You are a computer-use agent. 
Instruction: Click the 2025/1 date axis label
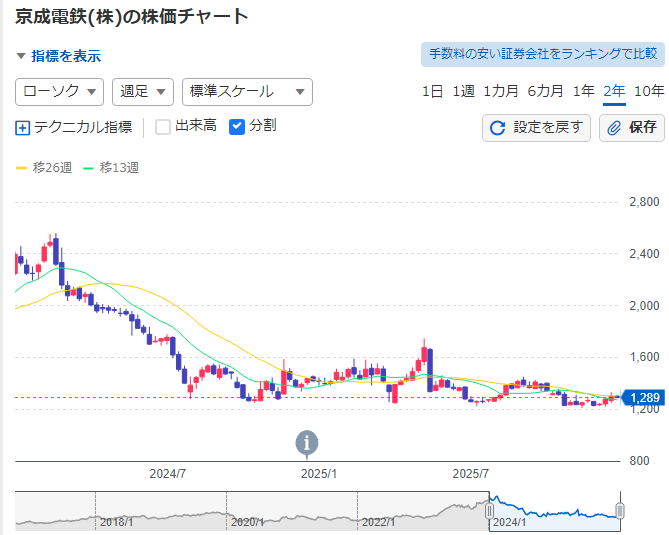(319, 474)
